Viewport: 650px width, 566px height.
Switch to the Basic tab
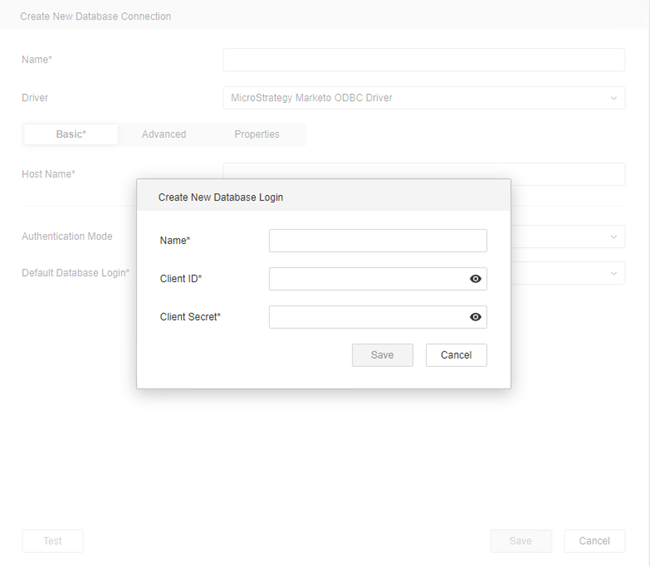(71, 134)
